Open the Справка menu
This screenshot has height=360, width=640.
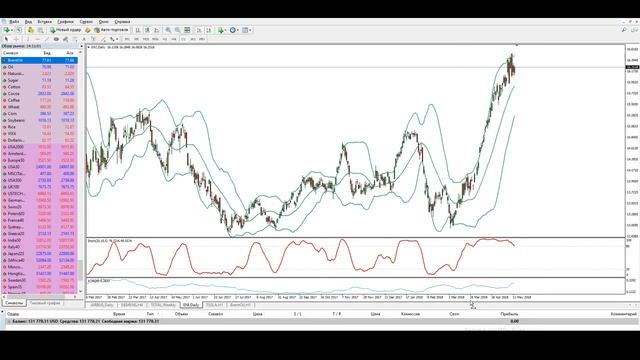pyautogui.click(x=122, y=22)
